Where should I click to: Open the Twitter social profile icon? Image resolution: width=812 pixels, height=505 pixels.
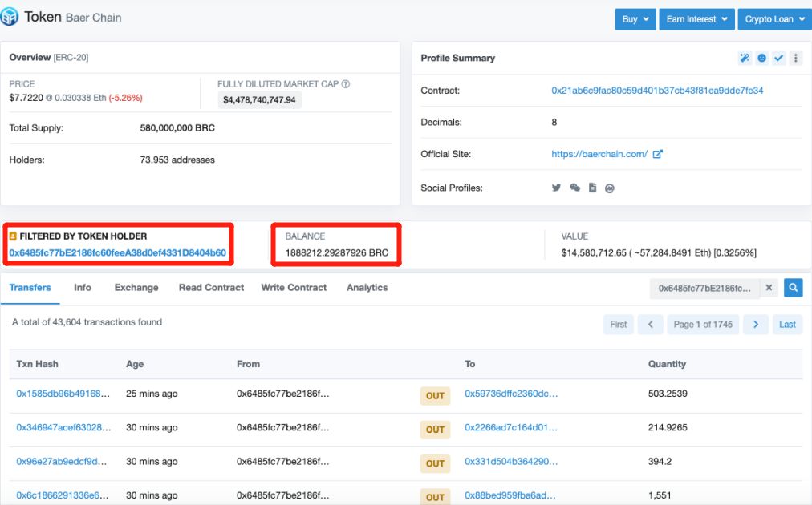556,188
